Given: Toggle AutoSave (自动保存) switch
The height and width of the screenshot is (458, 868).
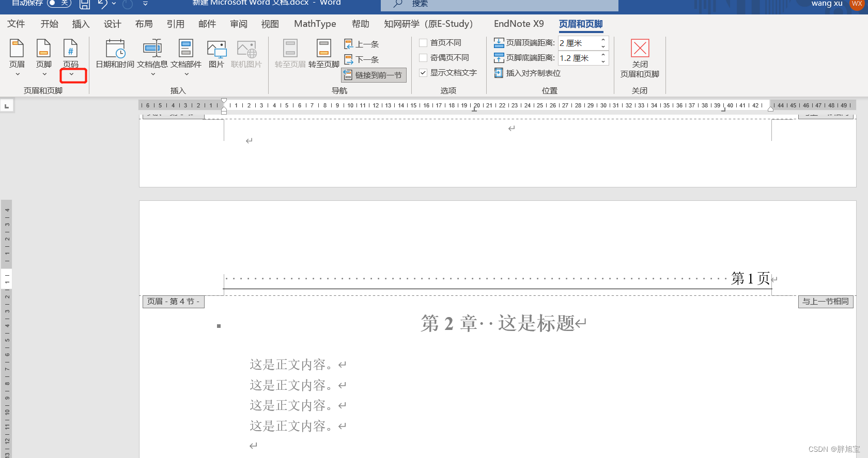Looking at the screenshot, I should (x=59, y=3).
